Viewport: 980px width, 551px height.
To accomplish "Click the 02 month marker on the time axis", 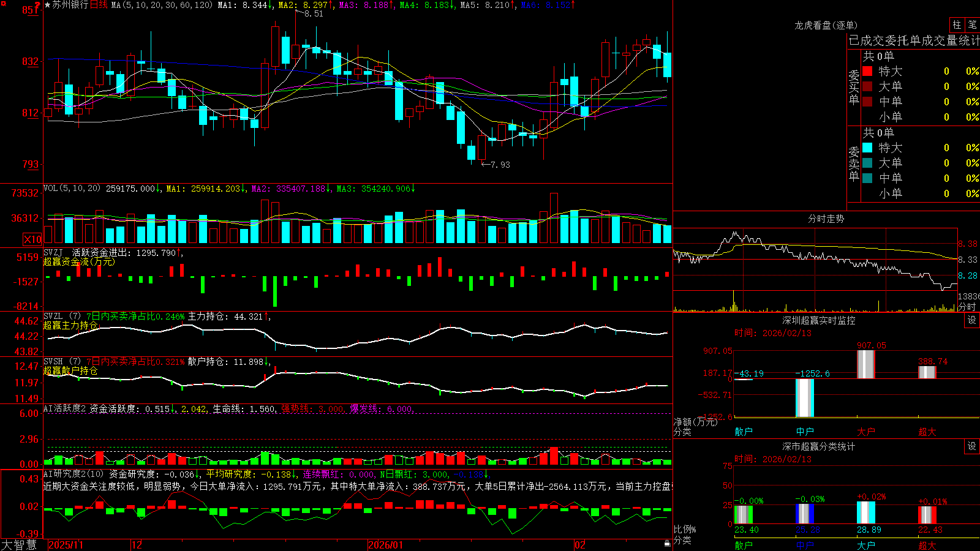I will (x=580, y=545).
